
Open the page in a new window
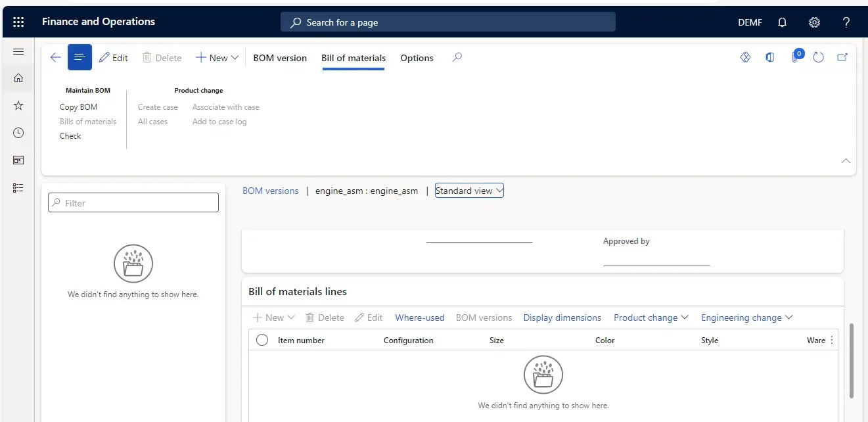tap(842, 57)
